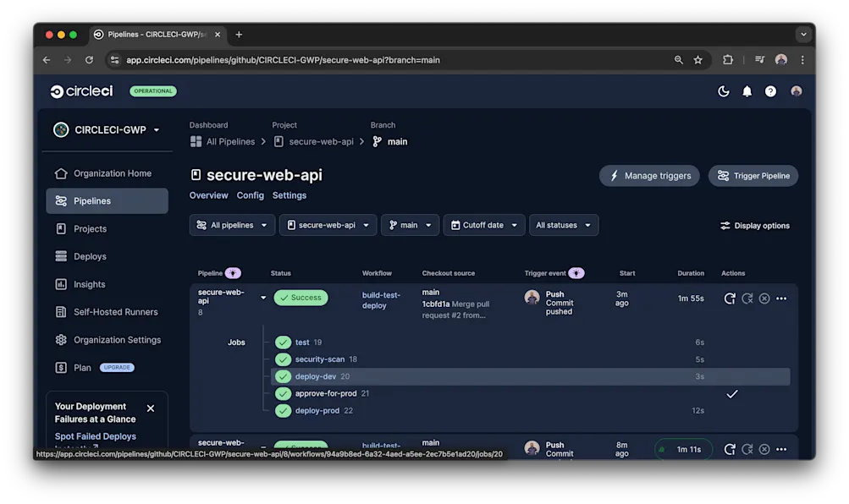This screenshot has height=504, width=849.
Task: Toggle dark mode with the moon icon
Action: point(723,90)
